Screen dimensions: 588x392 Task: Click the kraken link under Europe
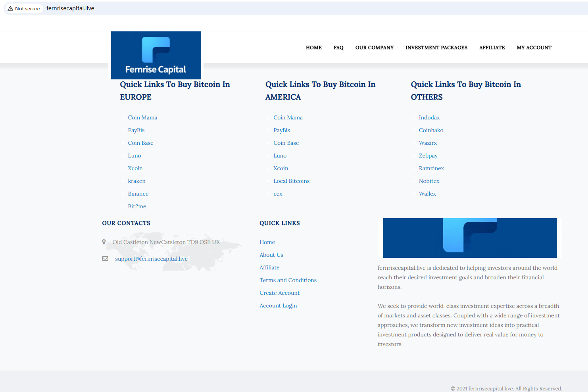136,181
